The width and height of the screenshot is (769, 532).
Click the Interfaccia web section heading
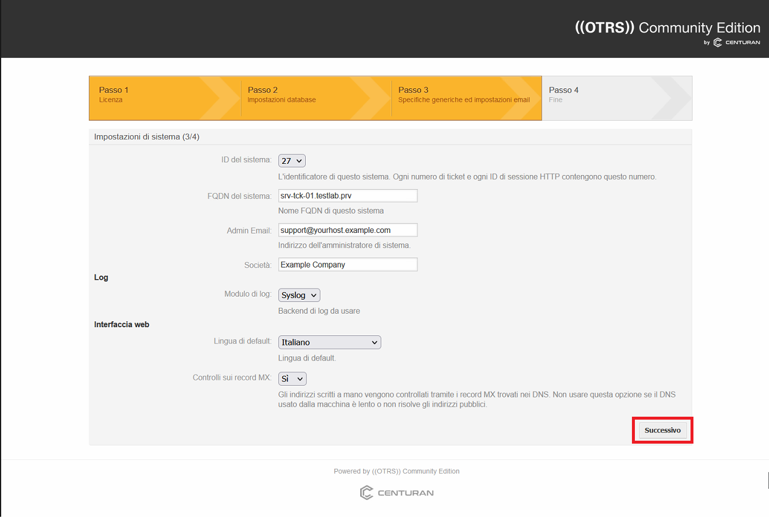tap(122, 324)
